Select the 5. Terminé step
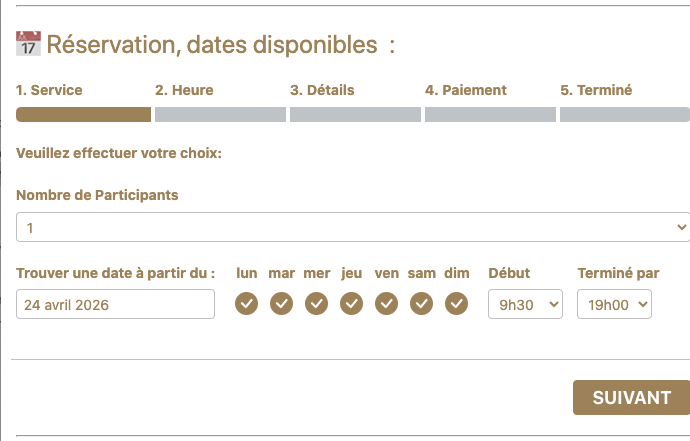This screenshot has height=441, width=690. pyautogui.click(x=596, y=90)
